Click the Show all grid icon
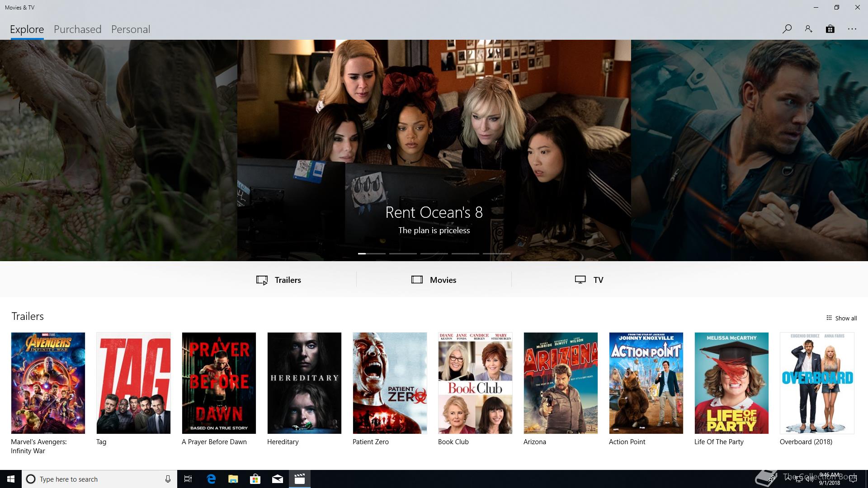868x488 pixels. (829, 318)
